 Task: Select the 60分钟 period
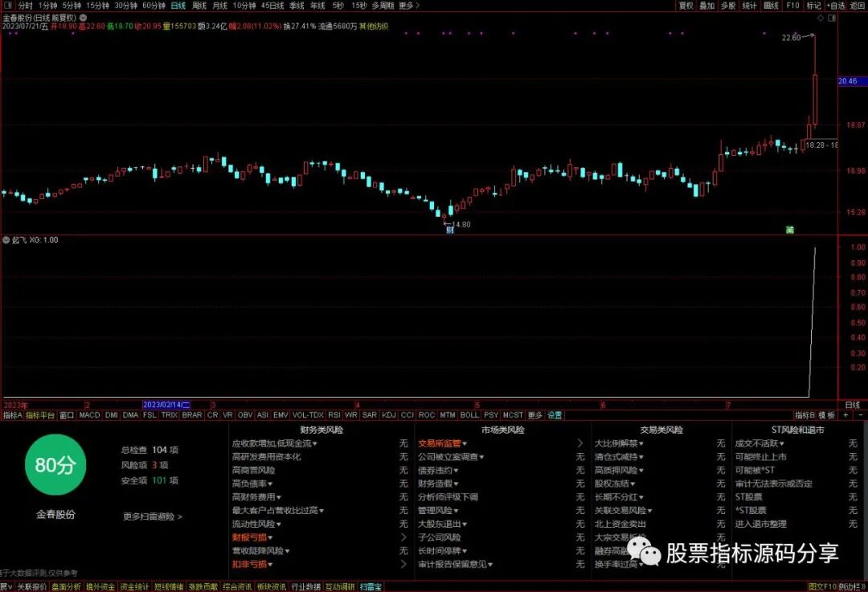click(x=154, y=6)
